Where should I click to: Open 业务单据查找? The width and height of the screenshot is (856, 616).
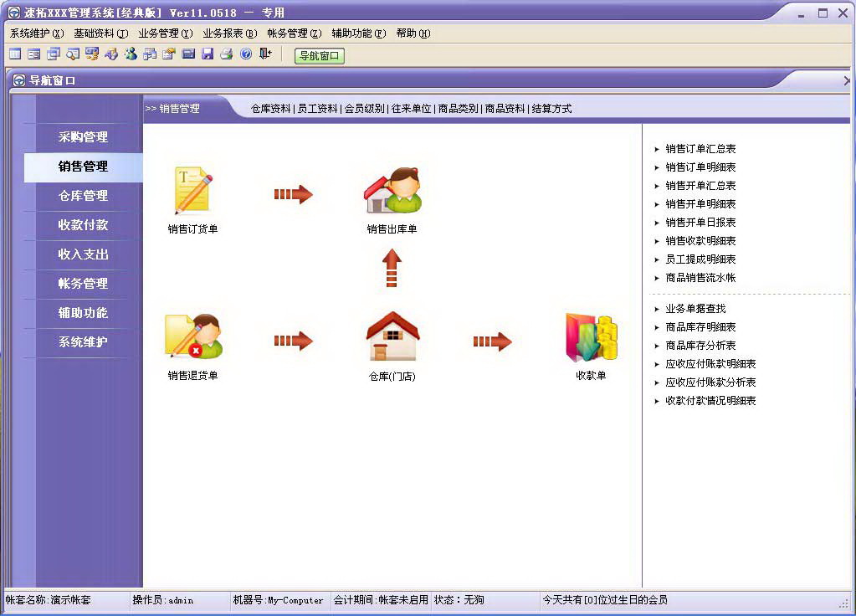[695, 309]
